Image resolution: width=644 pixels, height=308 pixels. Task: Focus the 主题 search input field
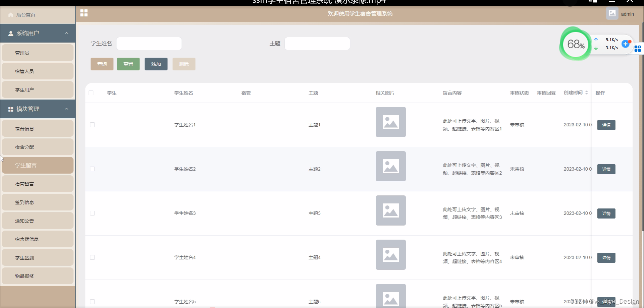click(x=317, y=44)
